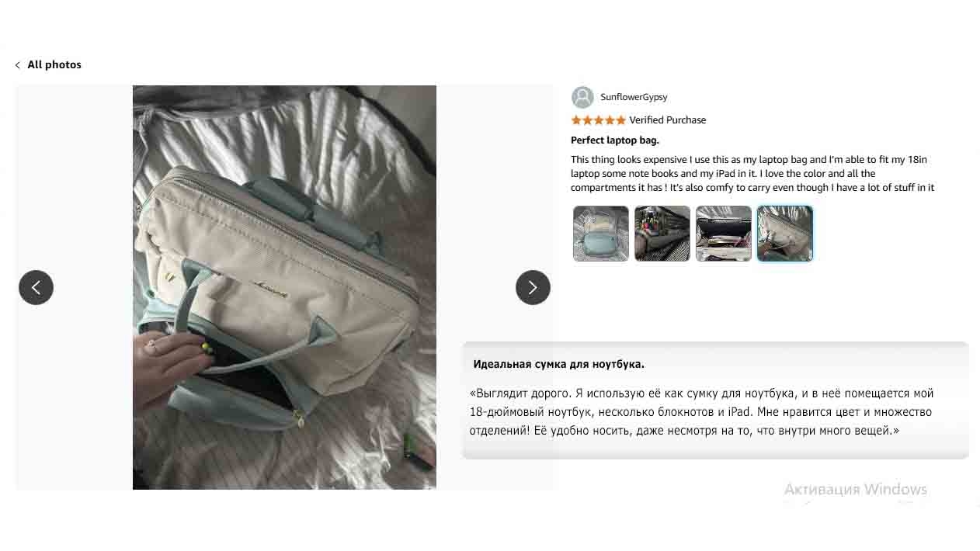
Task: Select the third review thumbnail showing open bag
Action: (724, 234)
